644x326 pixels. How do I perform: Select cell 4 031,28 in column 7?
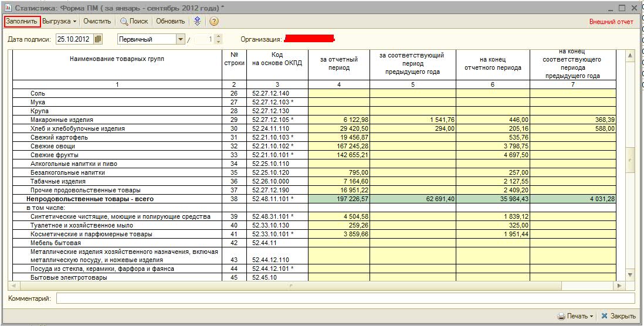573,199
